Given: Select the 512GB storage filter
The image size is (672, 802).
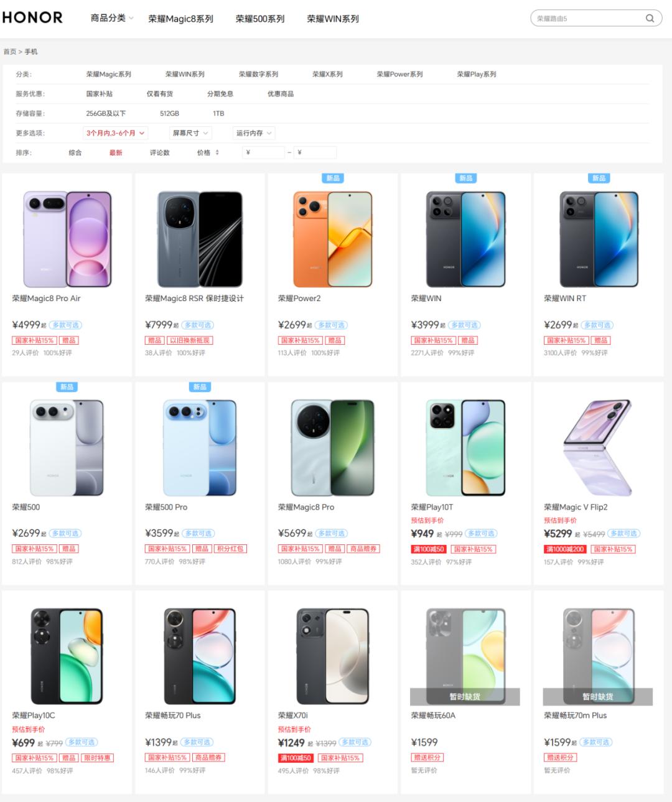Looking at the screenshot, I should tap(169, 114).
